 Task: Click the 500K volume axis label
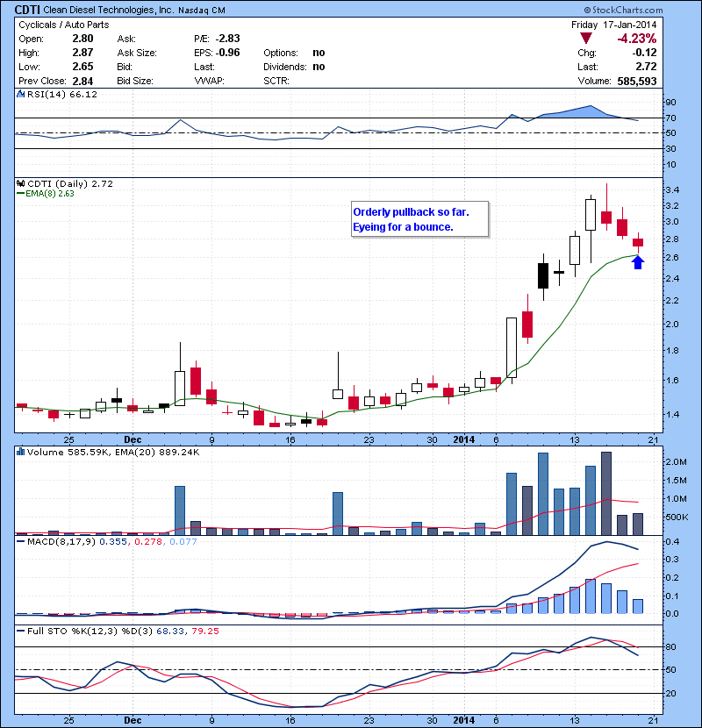[x=676, y=517]
